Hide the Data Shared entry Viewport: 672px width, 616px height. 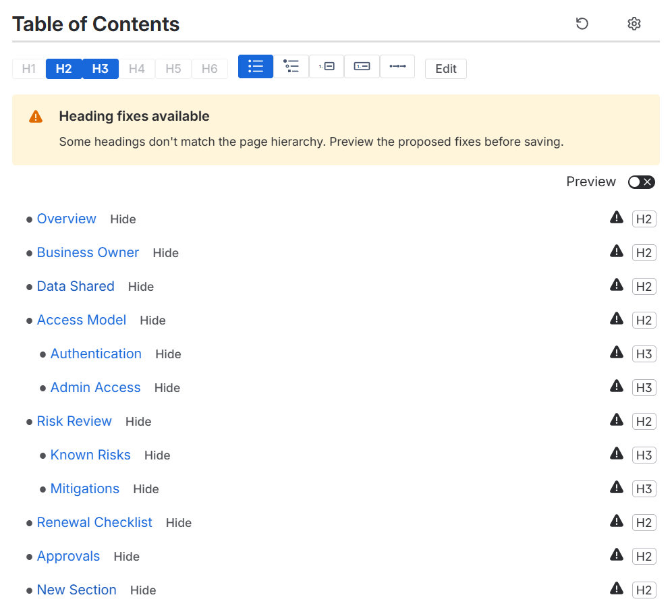point(141,287)
